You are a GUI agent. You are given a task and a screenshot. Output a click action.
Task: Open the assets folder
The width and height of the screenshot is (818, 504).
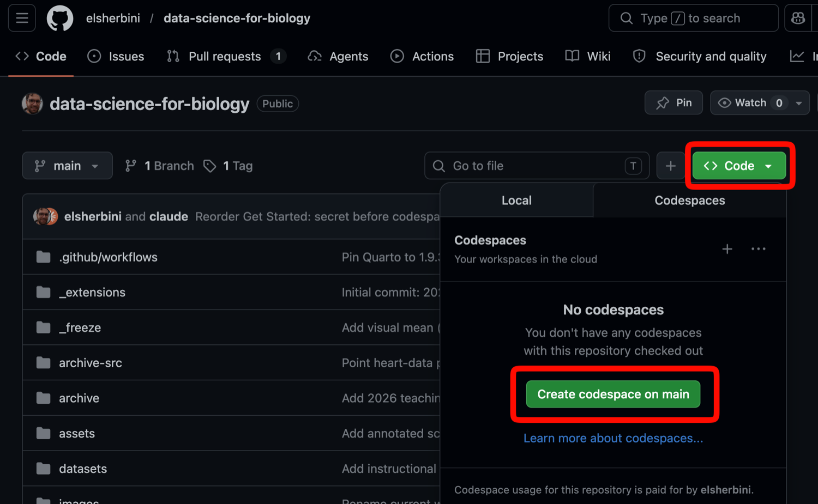(x=77, y=433)
